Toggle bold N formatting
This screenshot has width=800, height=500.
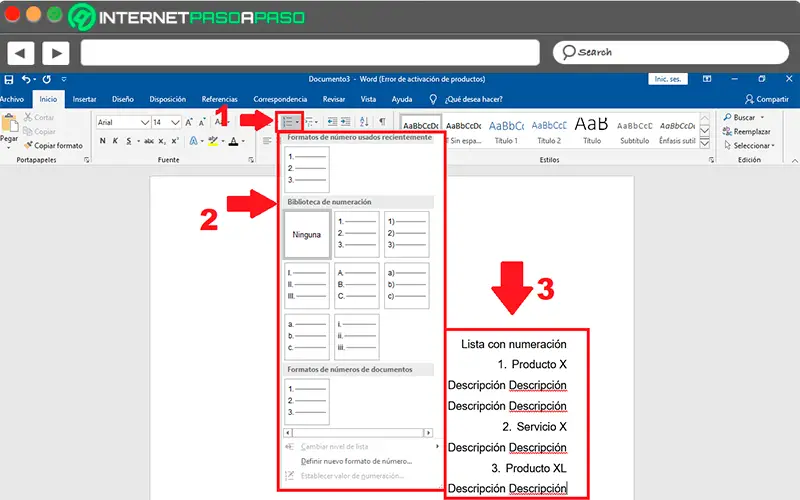click(x=103, y=141)
